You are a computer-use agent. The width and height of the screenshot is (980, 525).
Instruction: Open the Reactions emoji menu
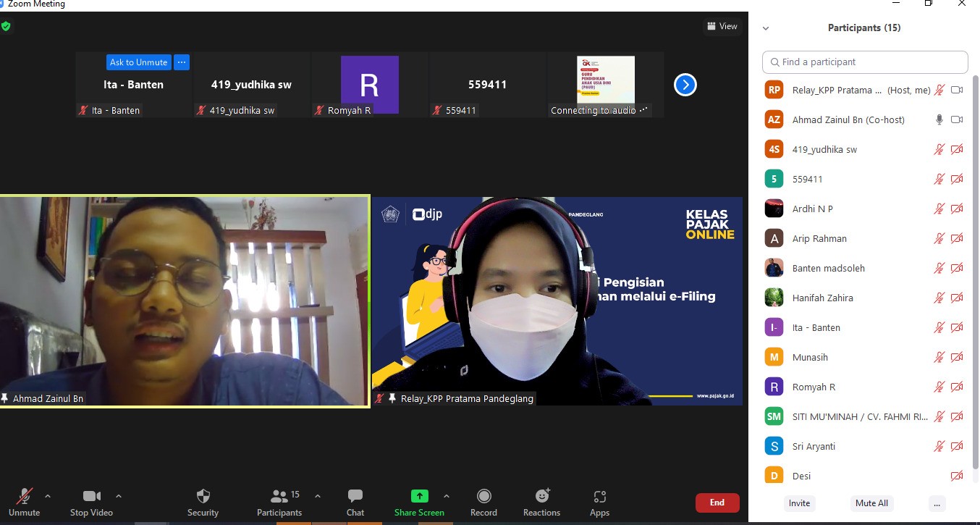point(542,496)
